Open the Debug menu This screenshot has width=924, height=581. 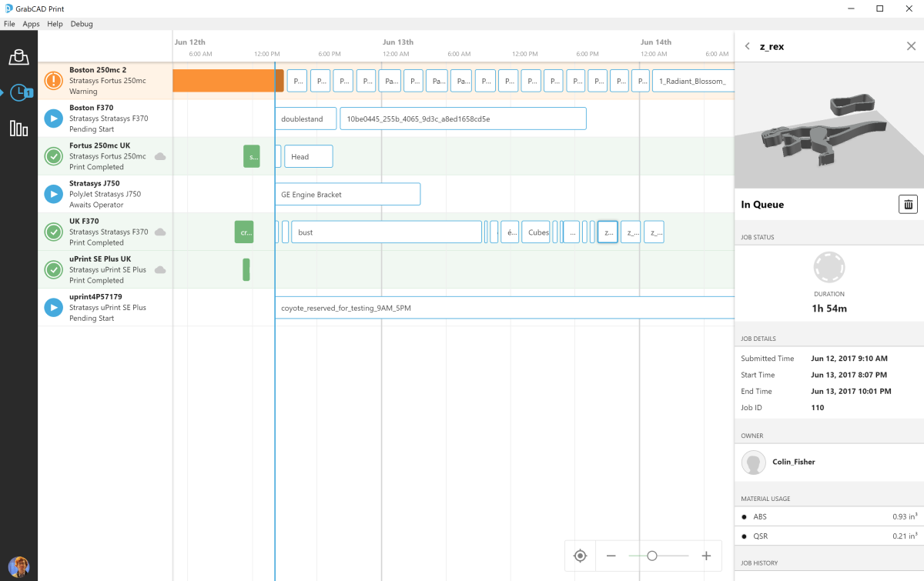(82, 24)
